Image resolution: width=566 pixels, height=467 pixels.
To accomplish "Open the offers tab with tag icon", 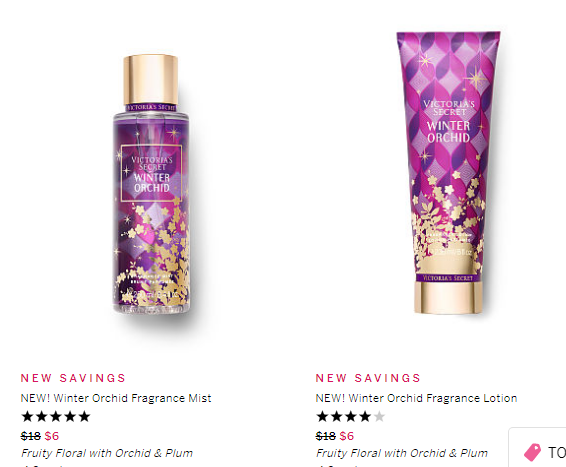I will pyautogui.click(x=537, y=448).
